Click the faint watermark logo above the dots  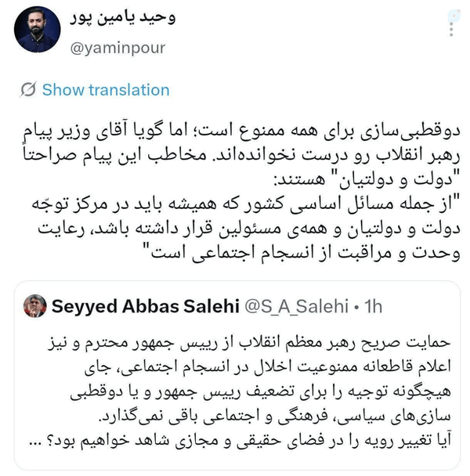454,15
